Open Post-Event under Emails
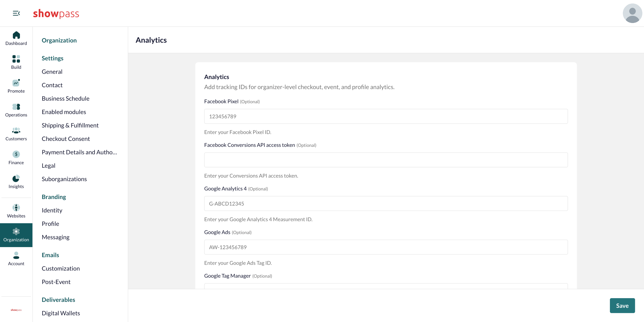The height and width of the screenshot is (322, 644). 56,282
